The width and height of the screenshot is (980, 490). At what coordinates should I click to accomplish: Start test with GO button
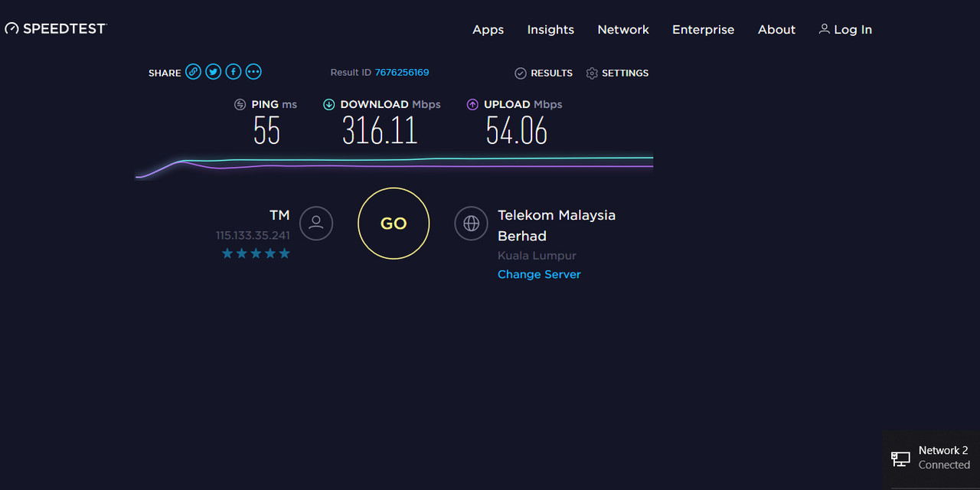(x=394, y=224)
